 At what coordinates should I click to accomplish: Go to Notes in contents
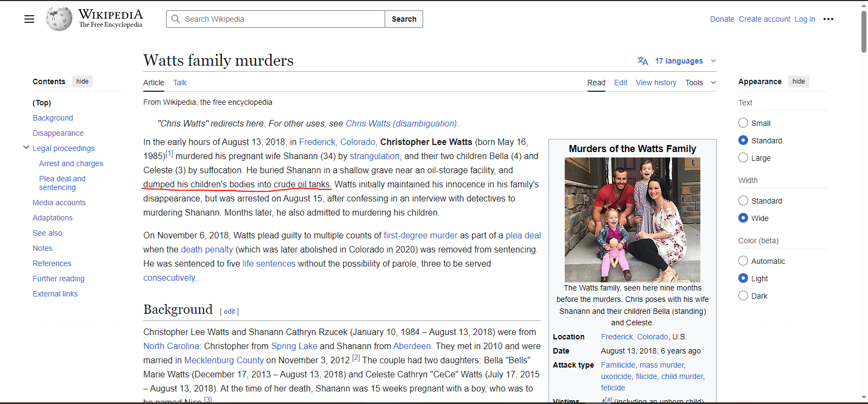click(x=42, y=248)
